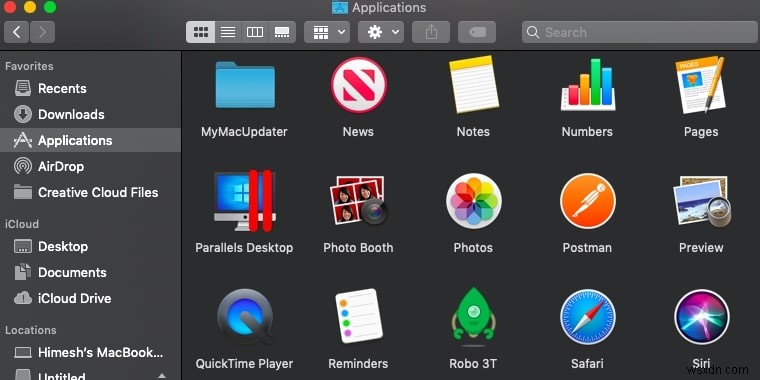The width and height of the screenshot is (760, 380).
Task: Go forward with the right arrow button
Action: pyautogui.click(x=42, y=32)
